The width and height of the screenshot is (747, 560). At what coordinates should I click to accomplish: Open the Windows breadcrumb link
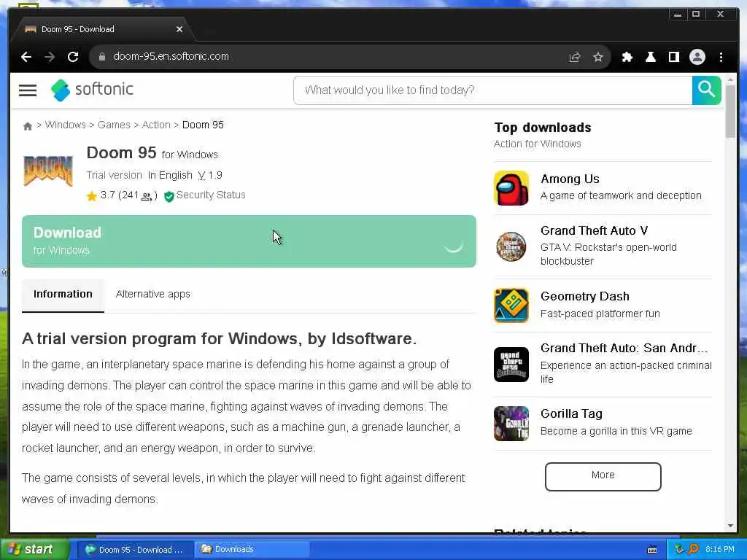pos(65,125)
